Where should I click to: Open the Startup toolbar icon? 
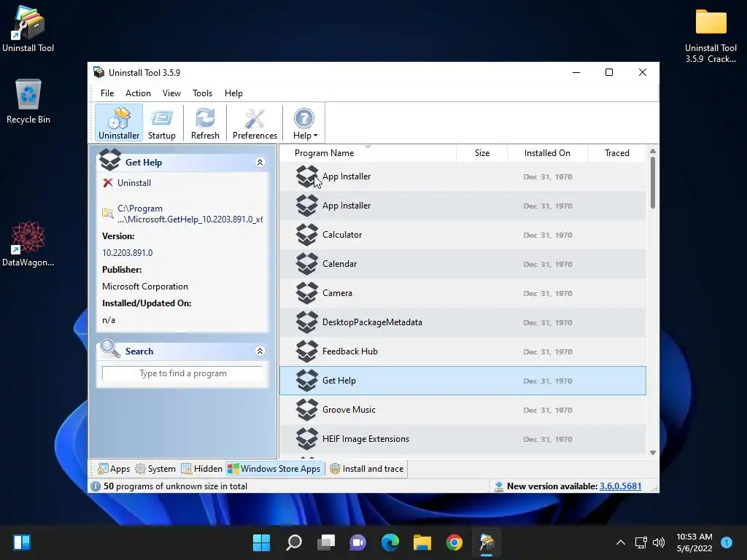click(162, 122)
